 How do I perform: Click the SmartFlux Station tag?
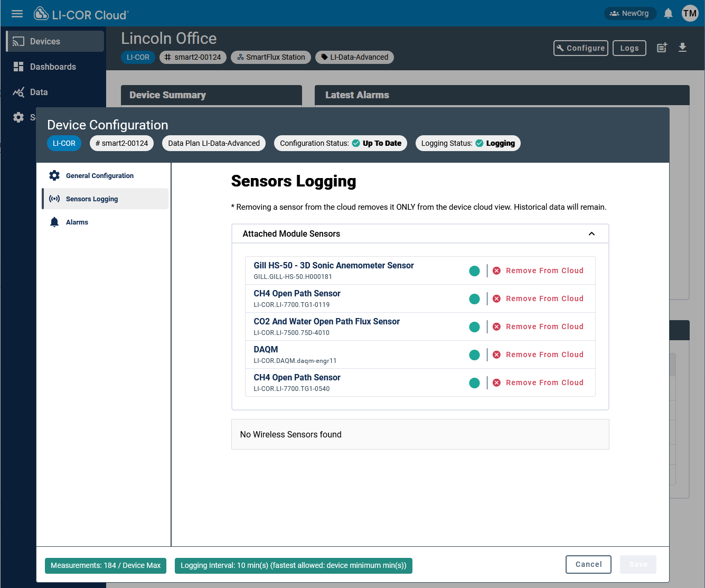pyautogui.click(x=271, y=57)
